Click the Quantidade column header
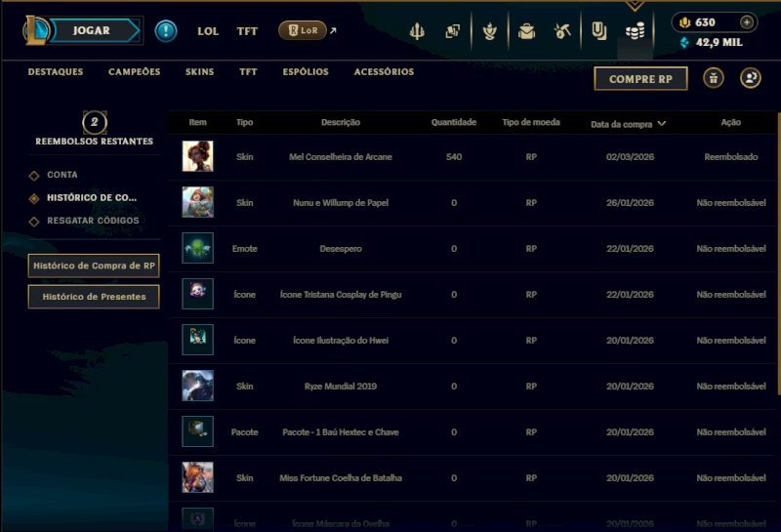 point(454,122)
